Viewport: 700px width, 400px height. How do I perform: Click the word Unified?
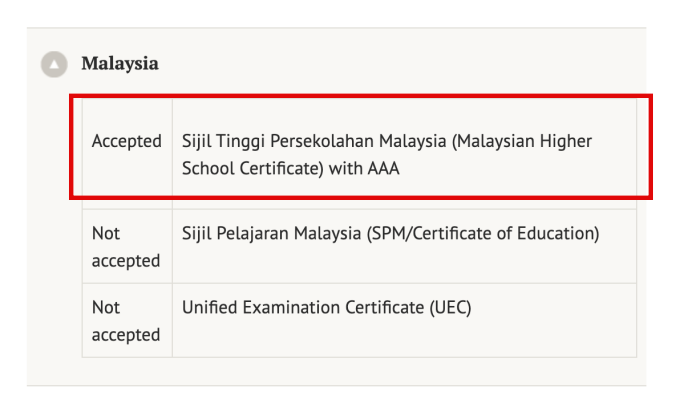click(209, 308)
